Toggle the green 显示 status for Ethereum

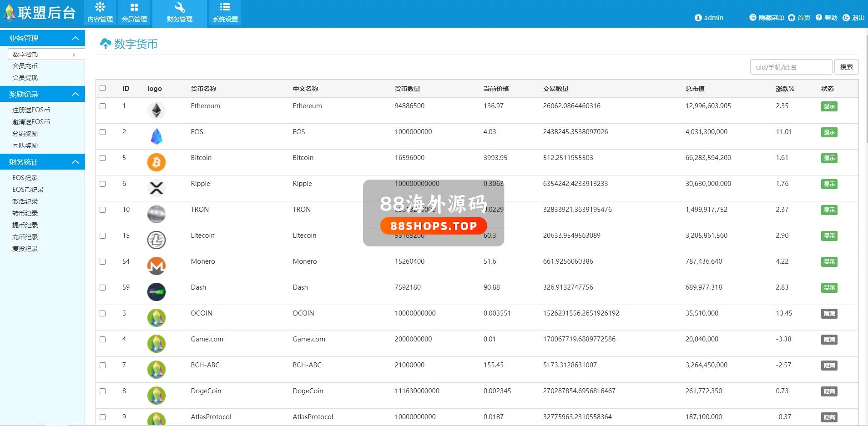pos(829,106)
